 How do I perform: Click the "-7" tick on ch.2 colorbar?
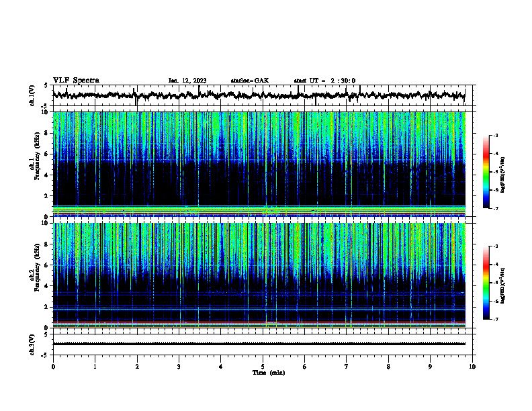coord(495,320)
